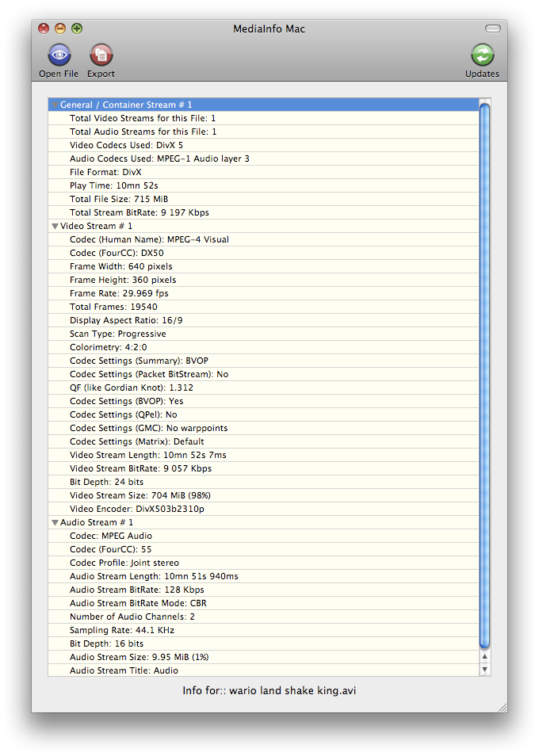Viewport: 539px width, 756px height.
Task: Collapse Audio Stream # 1 disclosure triangle
Action: (55, 523)
